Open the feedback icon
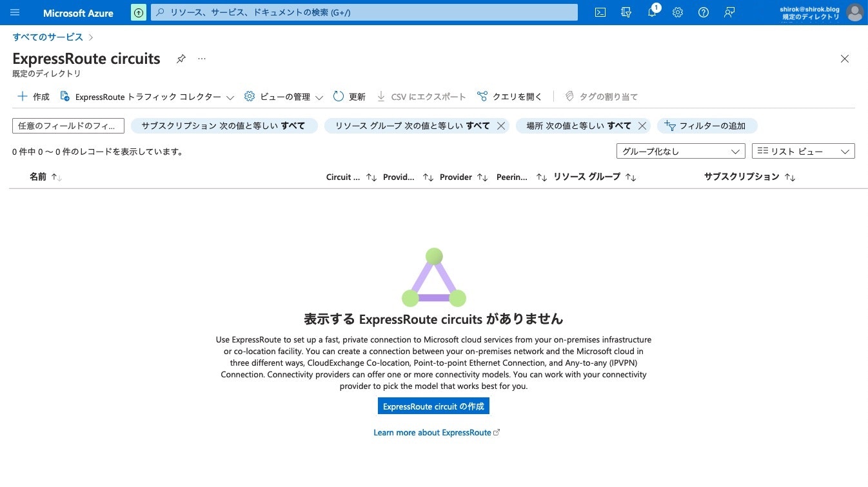The height and width of the screenshot is (487, 868). click(x=729, y=12)
